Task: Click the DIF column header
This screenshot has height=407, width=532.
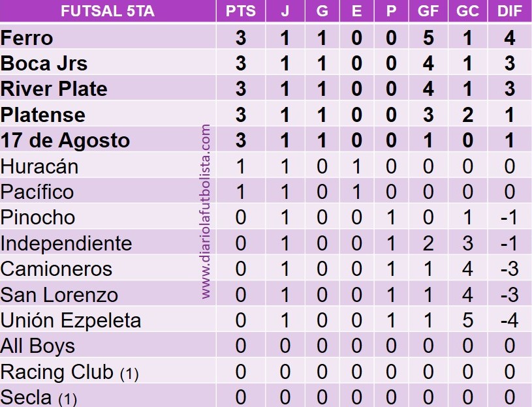Action: tap(509, 12)
